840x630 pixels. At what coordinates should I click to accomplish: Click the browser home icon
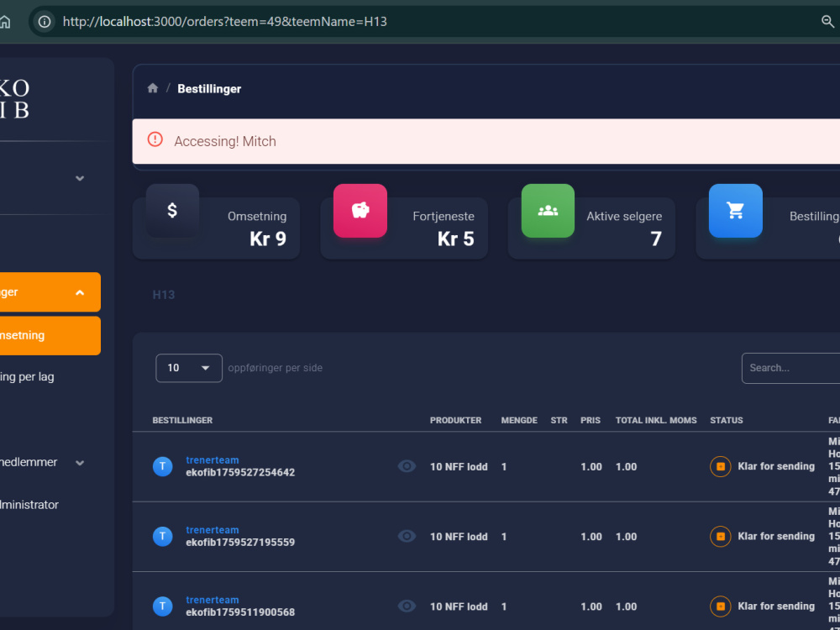click(x=4, y=22)
